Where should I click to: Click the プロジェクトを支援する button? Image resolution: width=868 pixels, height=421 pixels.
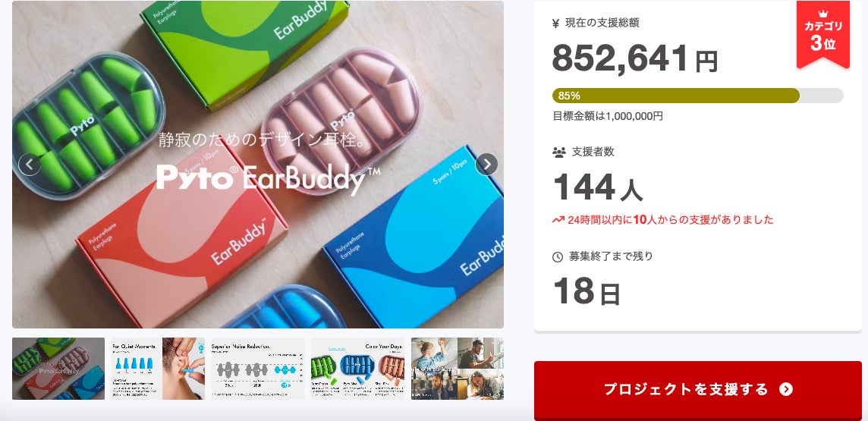tap(697, 391)
